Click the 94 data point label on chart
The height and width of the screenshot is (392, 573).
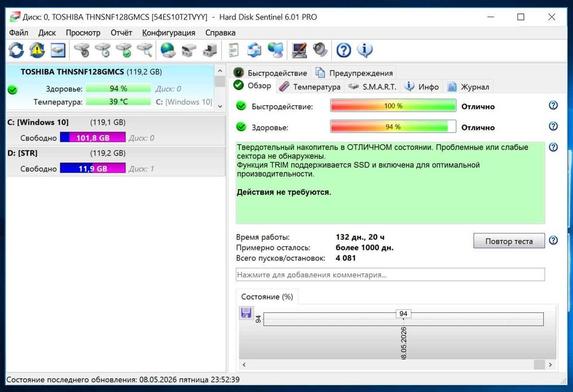coord(403,314)
